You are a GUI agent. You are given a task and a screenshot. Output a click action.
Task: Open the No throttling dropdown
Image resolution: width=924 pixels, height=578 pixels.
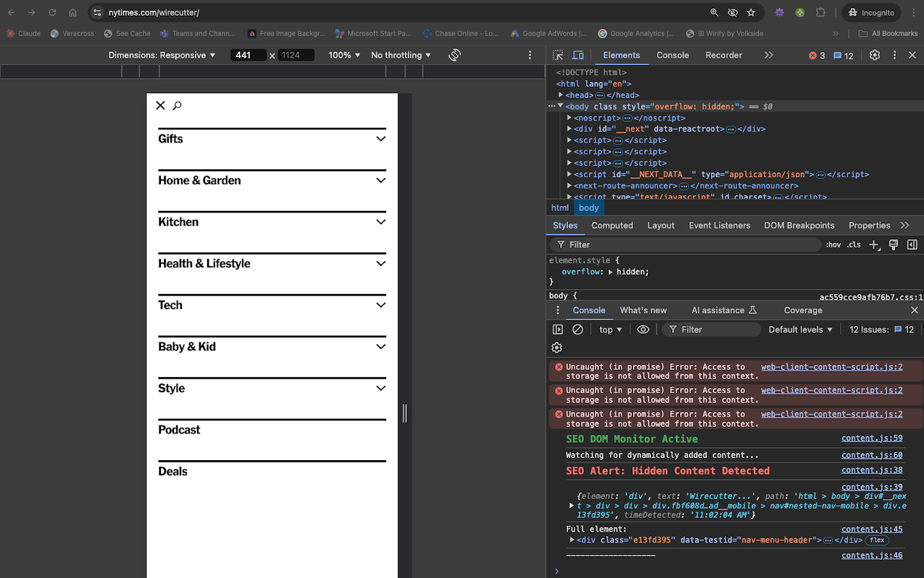pyautogui.click(x=401, y=56)
